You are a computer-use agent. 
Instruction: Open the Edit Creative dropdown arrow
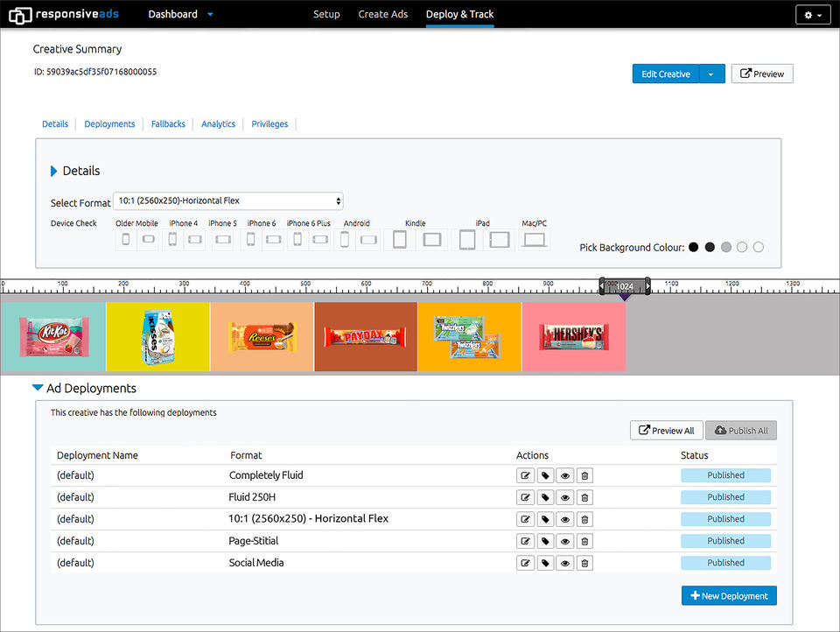[711, 74]
